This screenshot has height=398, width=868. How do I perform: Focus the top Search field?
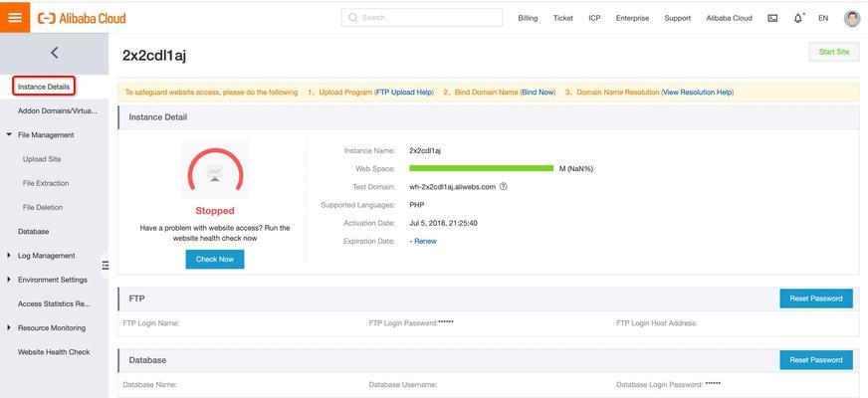point(422,18)
